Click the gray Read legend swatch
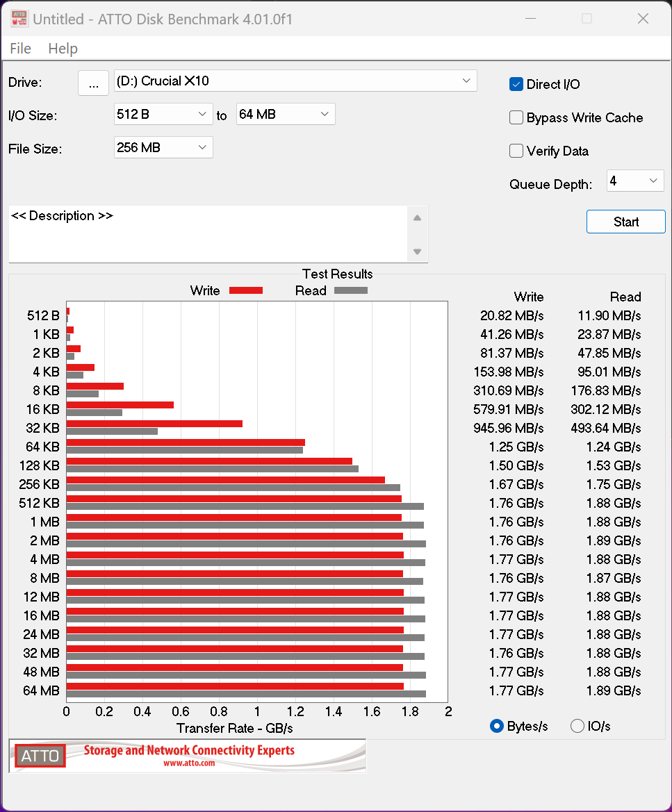The height and width of the screenshot is (812, 672). click(x=350, y=290)
